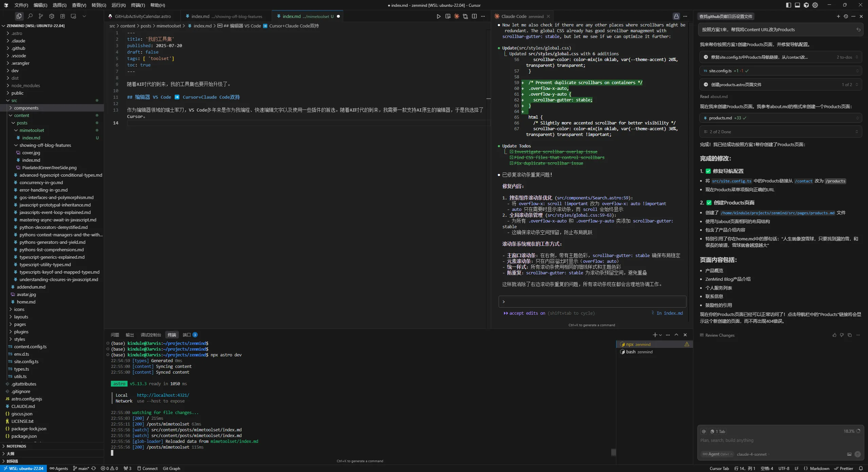This screenshot has width=868, height=472.
Task: Switch to the 输出 panel tab
Action: [x=130, y=335]
